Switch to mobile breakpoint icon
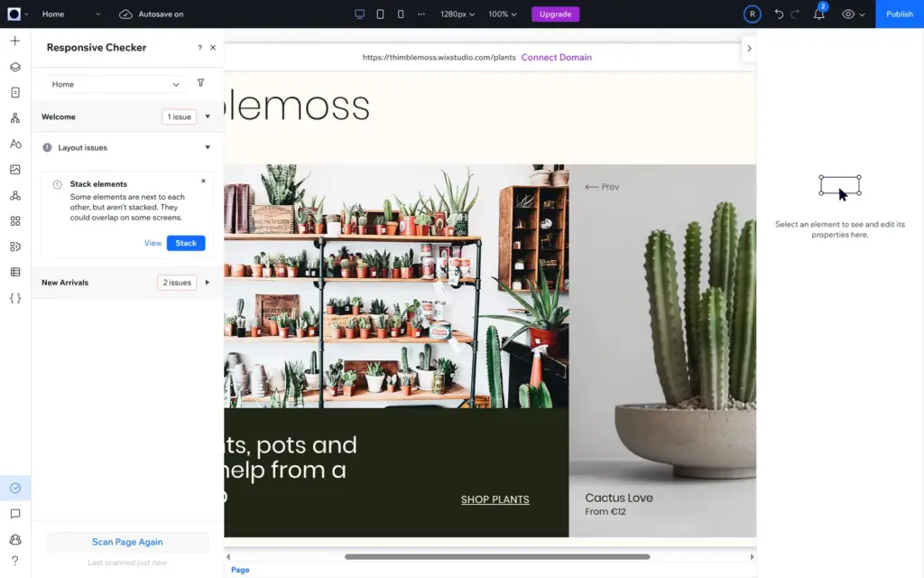This screenshot has width=924, height=578. [x=401, y=14]
